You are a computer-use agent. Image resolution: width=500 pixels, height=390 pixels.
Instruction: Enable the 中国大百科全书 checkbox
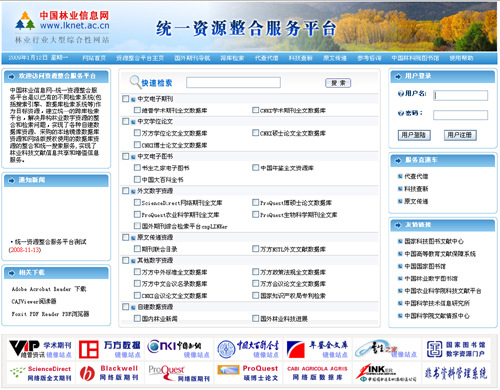point(137,179)
